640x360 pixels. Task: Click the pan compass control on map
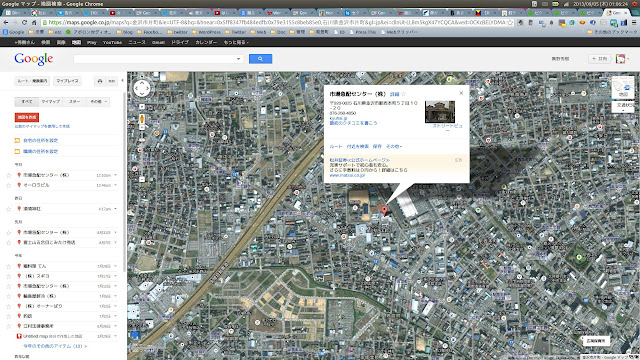pyautogui.click(x=142, y=88)
